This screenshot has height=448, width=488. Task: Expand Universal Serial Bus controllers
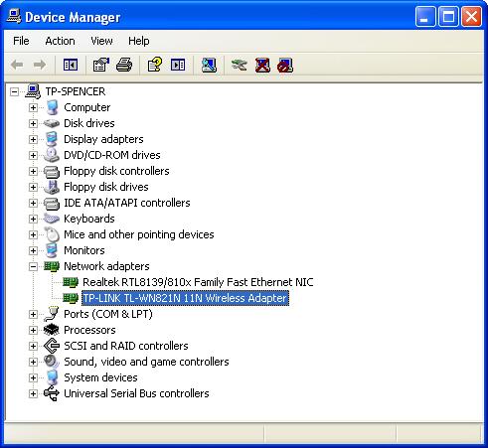click(33, 393)
